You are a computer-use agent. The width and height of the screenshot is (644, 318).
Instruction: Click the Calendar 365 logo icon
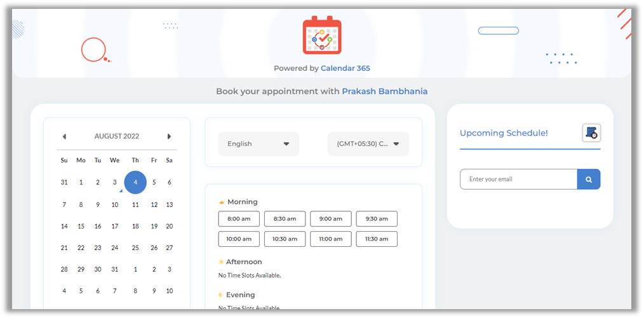pos(322,35)
